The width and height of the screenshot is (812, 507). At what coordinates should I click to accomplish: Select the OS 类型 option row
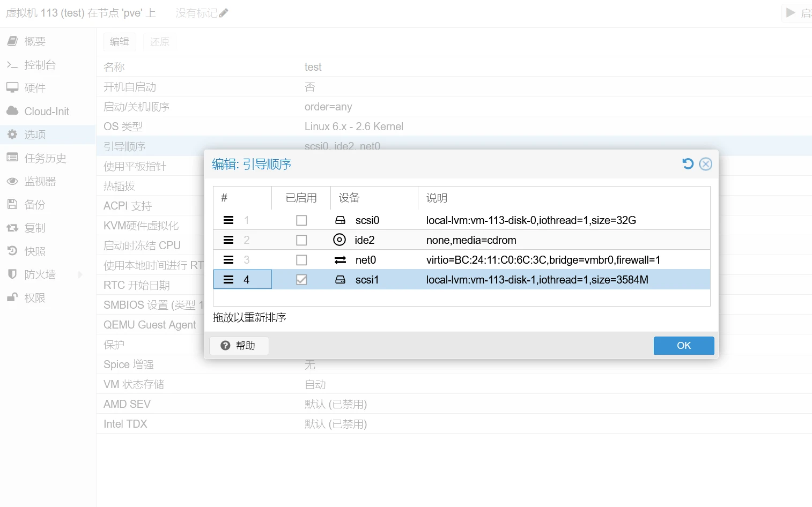(x=454, y=126)
